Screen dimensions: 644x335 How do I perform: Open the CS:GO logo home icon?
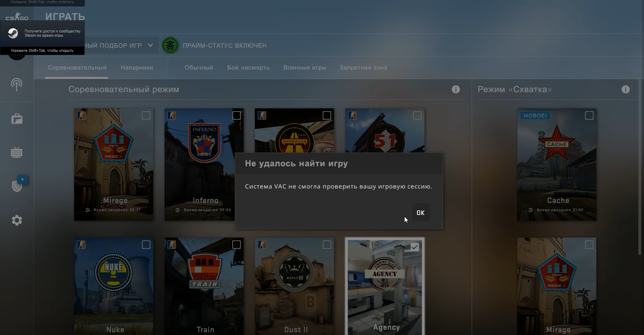click(x=17, y=17)
